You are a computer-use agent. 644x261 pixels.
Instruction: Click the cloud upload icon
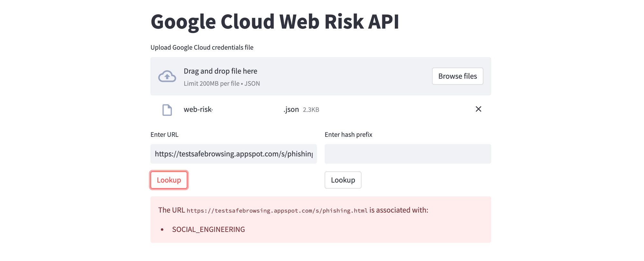click(x=167, y=76)
